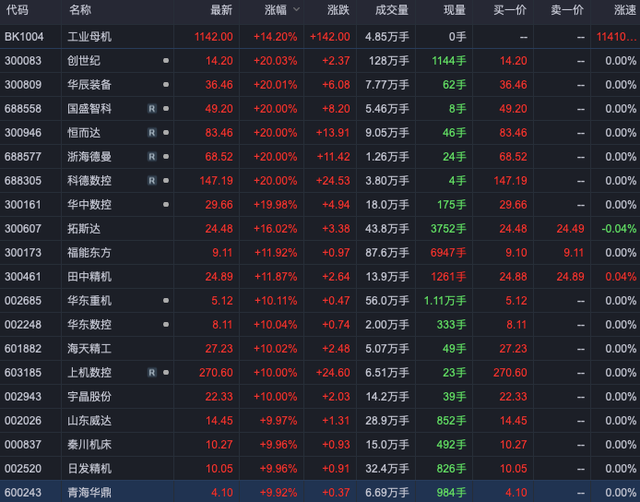This screenshot has width=640, height=502.
Task: Click the R badge next to 上机数控
Action: pyautogui.click(x=152, y=373)
